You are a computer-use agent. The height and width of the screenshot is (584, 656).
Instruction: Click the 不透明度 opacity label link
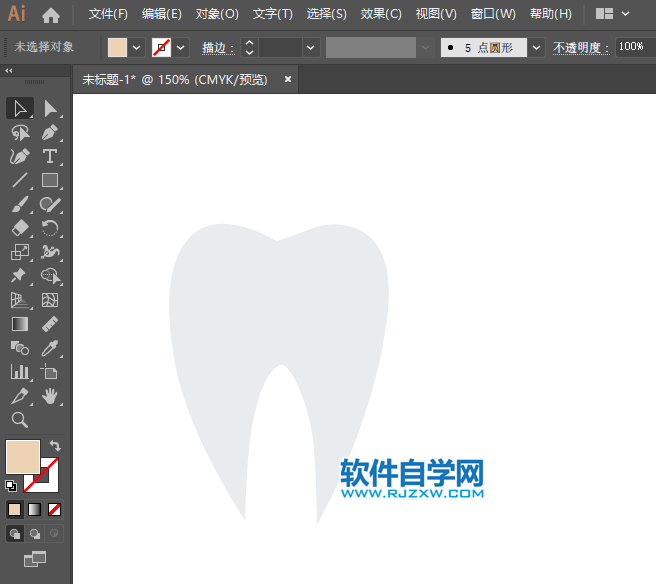pyautogui.click(x=582, y=47)
